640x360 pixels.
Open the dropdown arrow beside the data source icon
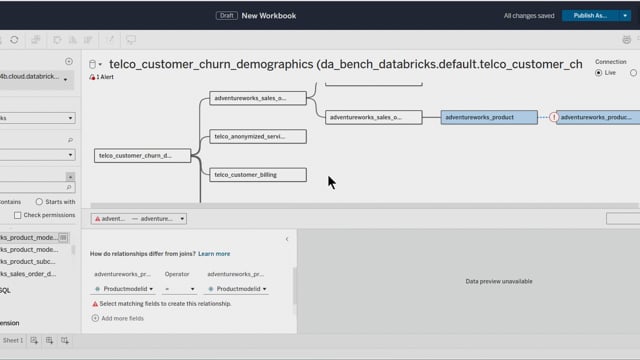click(x=100, y=64)
